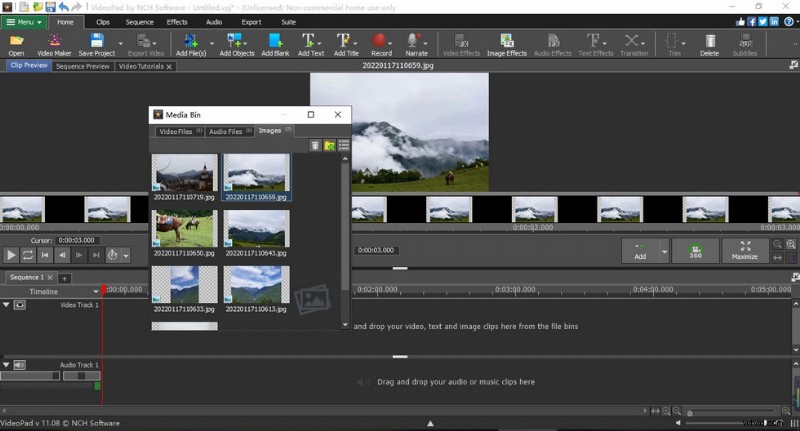
Task: Switch to the Effects ribbon tab
Action: 177,22
